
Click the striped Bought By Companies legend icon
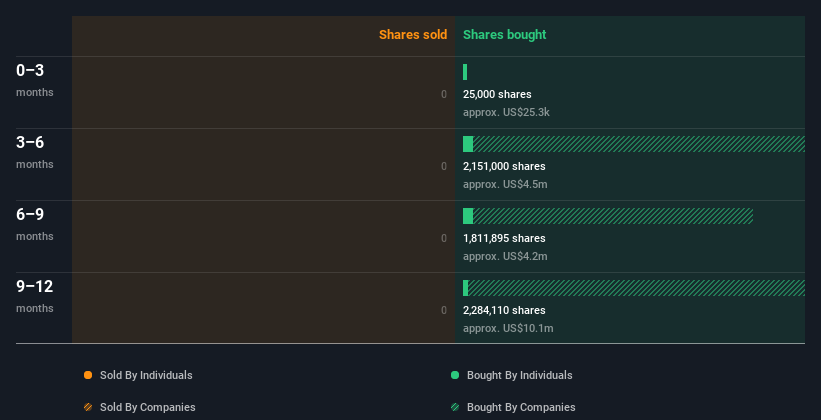[455, 407]
